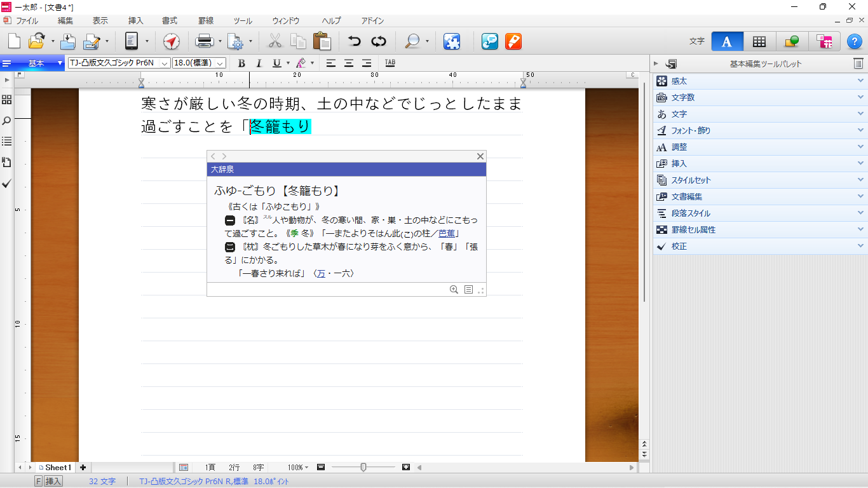868x488 pixels.
Task: Expand the 段落スタイル palette section
Action: (x=760, y=213)
